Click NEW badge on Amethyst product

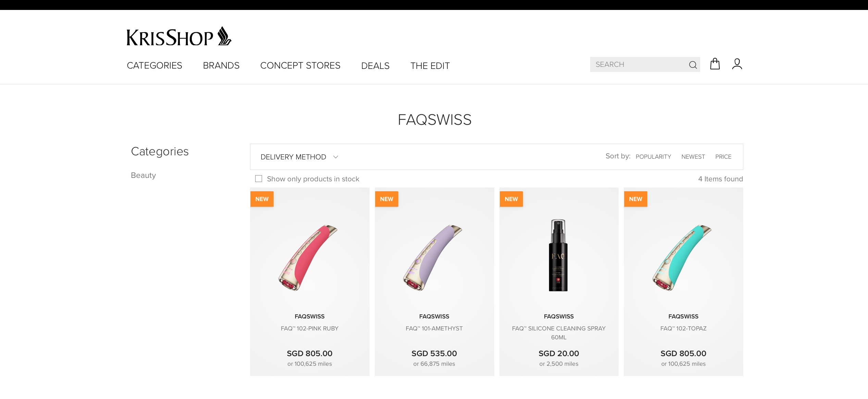pyautogui.click(x=387, y=199)
